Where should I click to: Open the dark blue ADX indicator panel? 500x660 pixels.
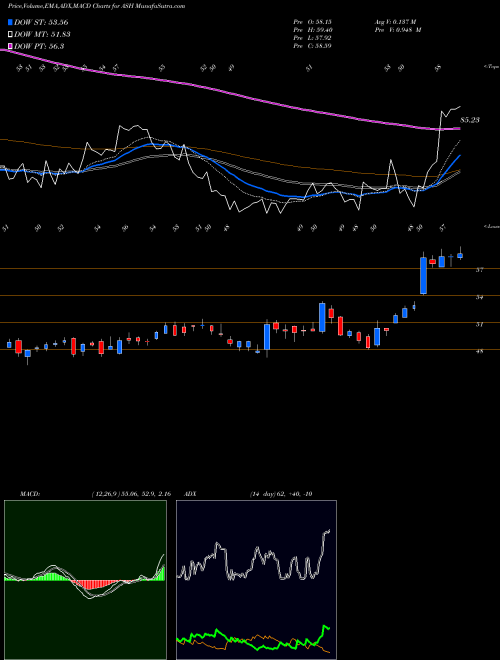click(x=256, y=580)
